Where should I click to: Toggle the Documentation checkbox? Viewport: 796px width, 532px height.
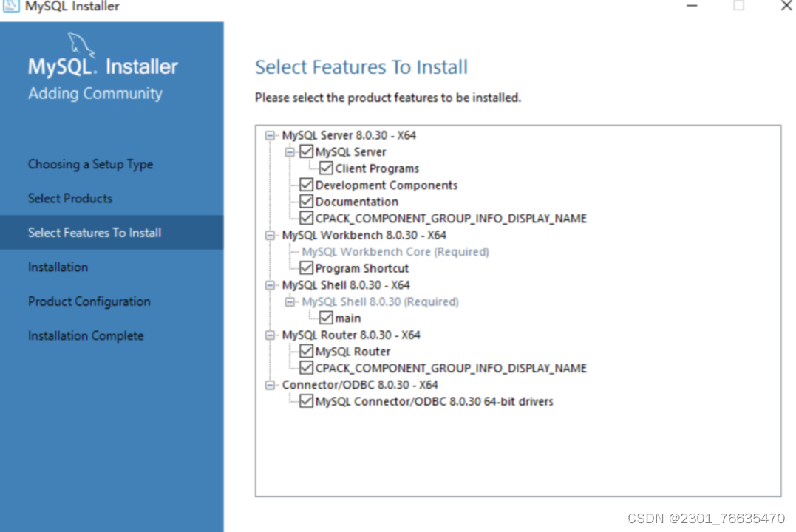point(306,202)
